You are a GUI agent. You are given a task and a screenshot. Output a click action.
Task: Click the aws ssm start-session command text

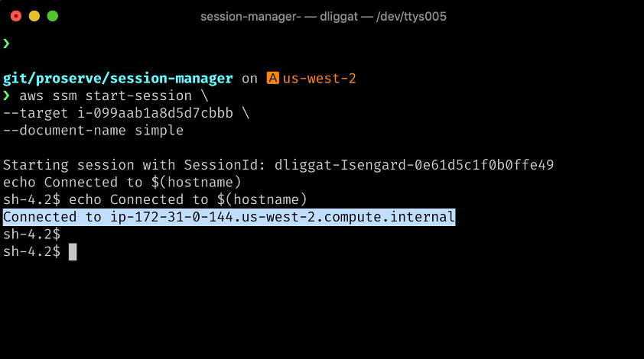(106, 95)
